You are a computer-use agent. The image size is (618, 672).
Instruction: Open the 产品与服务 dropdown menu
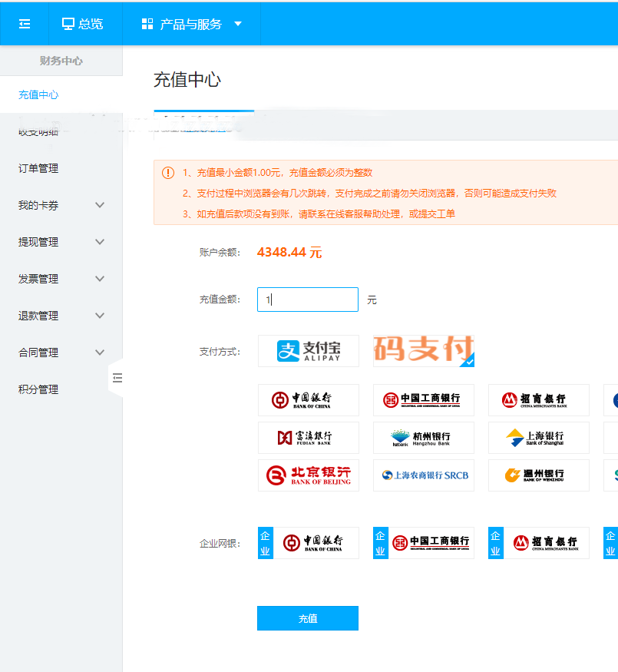(191, 24)
